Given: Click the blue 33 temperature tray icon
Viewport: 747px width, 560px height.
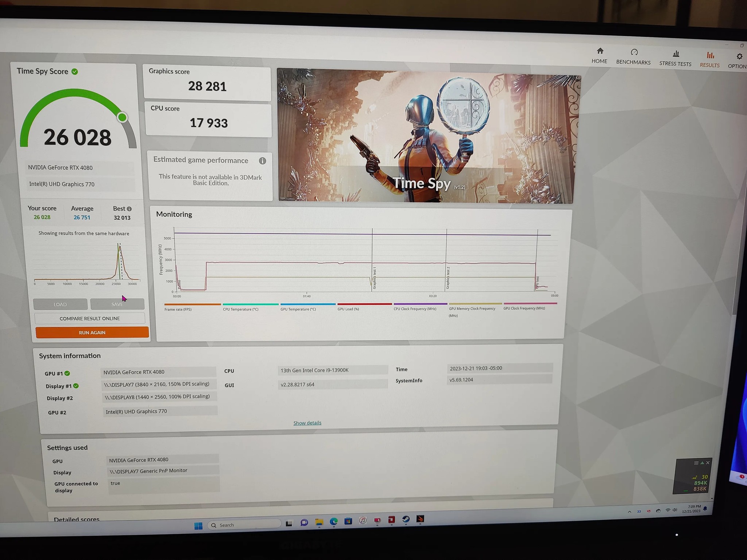Looking at the screenshot, I should pos(639,512).
